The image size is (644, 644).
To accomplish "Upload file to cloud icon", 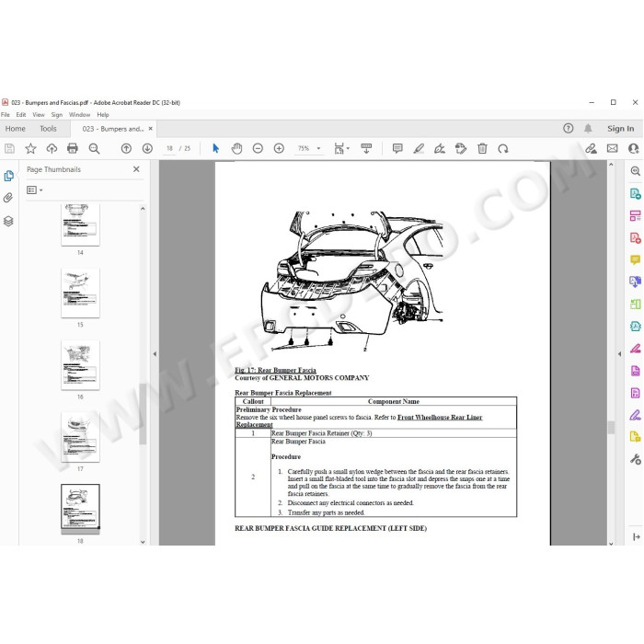I will (x=52, y=149).
